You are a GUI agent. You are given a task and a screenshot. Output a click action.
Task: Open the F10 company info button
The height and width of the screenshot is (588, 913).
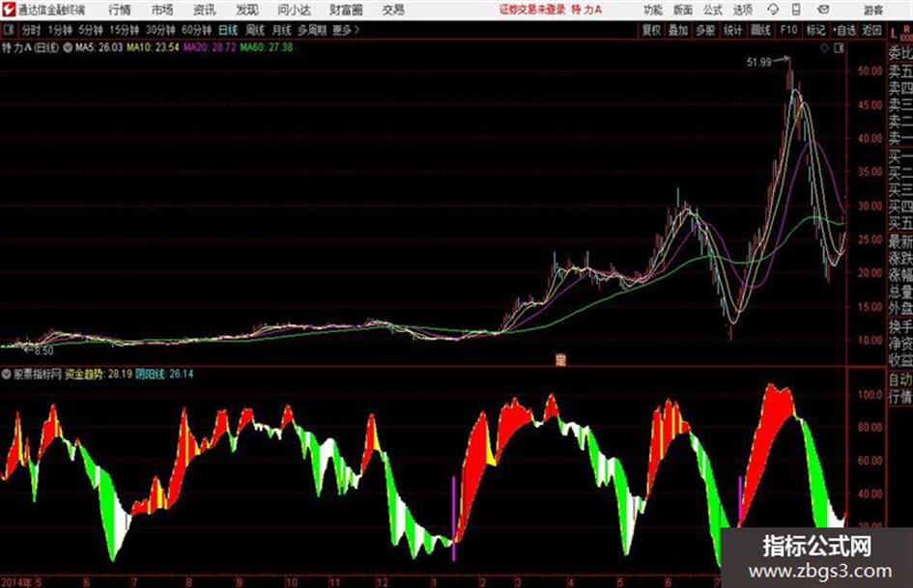(x=788, y=30)
